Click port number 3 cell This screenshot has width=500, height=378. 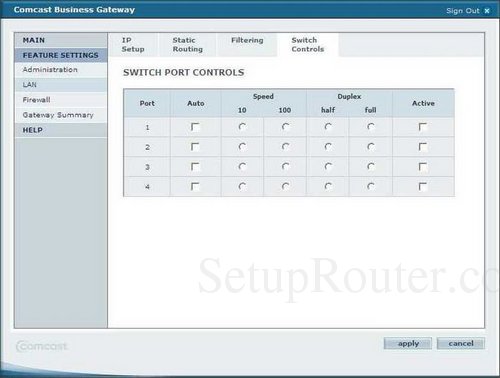(x=147, y=167)
